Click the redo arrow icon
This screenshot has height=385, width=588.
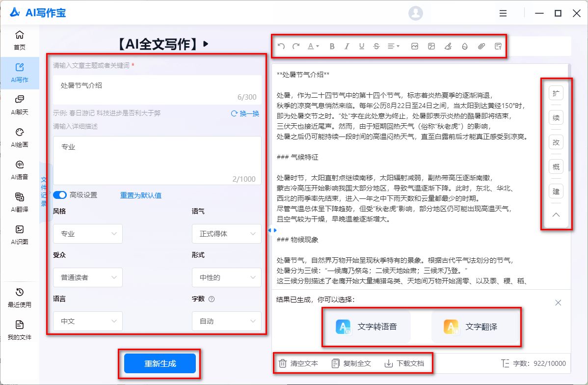(x=296, y=46)
